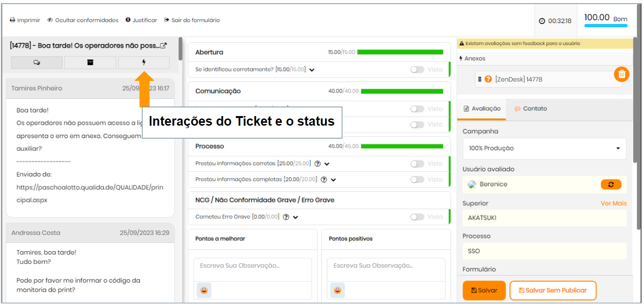Delete attachment with orange trash icon
Image resolution: width=644 pixels, height=306 pixels.
pos(621,74)
